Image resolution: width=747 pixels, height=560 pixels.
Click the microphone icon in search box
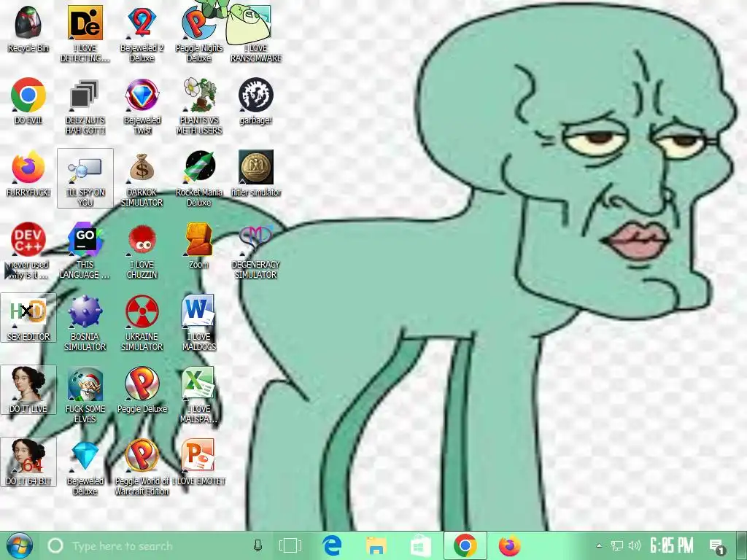(258, 545)
